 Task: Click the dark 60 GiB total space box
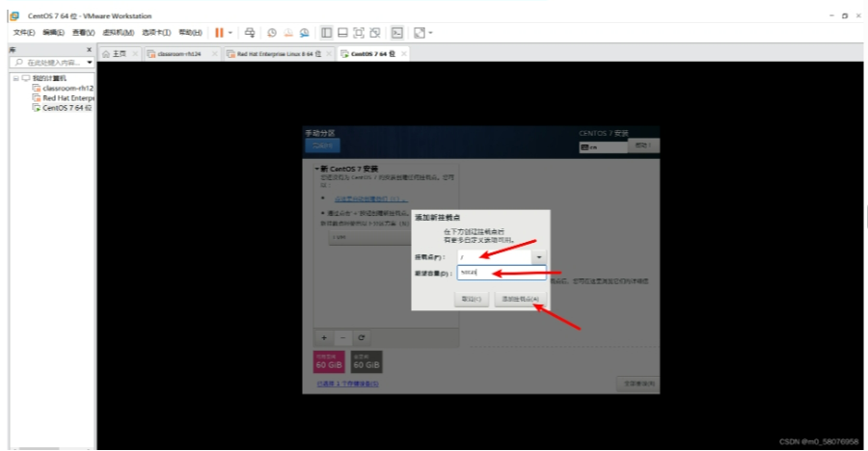click(x=366, y=362)
